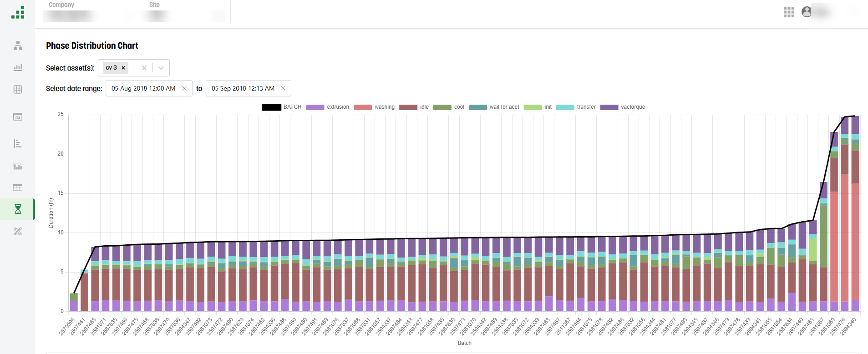
Task: Click the user account avatar icon
Action: coord(806,12)
